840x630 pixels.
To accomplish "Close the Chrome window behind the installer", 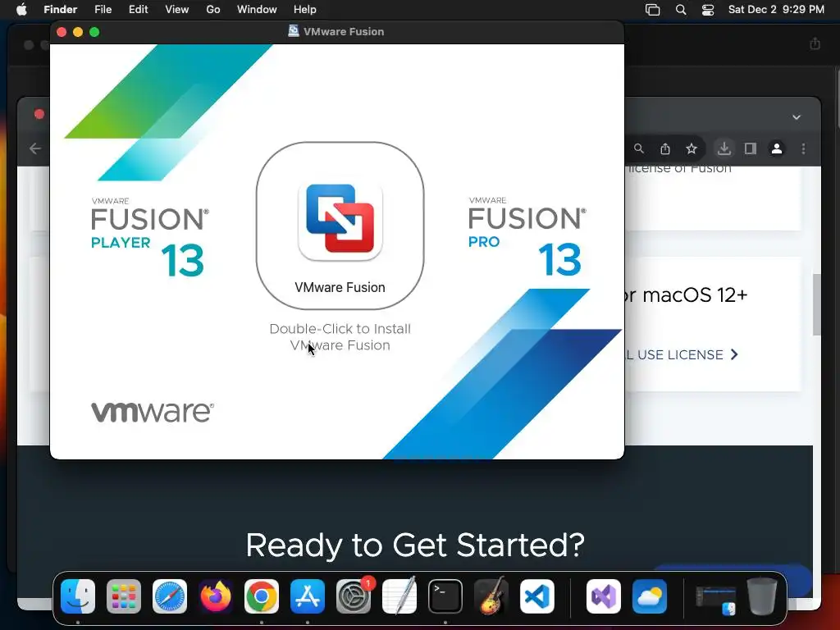I will (39, 114).
